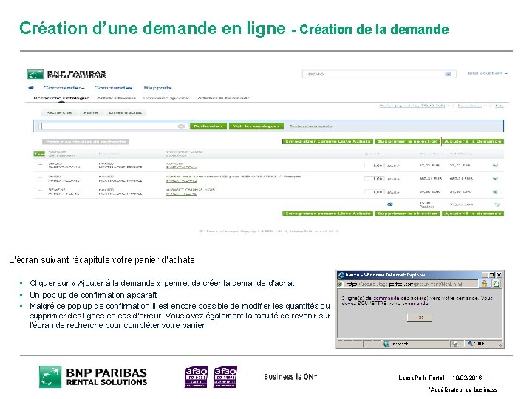The width and height of the screenshot is (532, 399).
Task: Click the bottom Supprimer la sélection button
Action: coord(407,214)
